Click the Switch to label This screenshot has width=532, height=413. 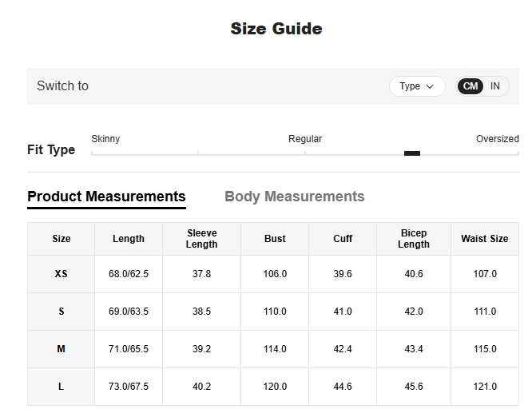(x=62, y=86)
